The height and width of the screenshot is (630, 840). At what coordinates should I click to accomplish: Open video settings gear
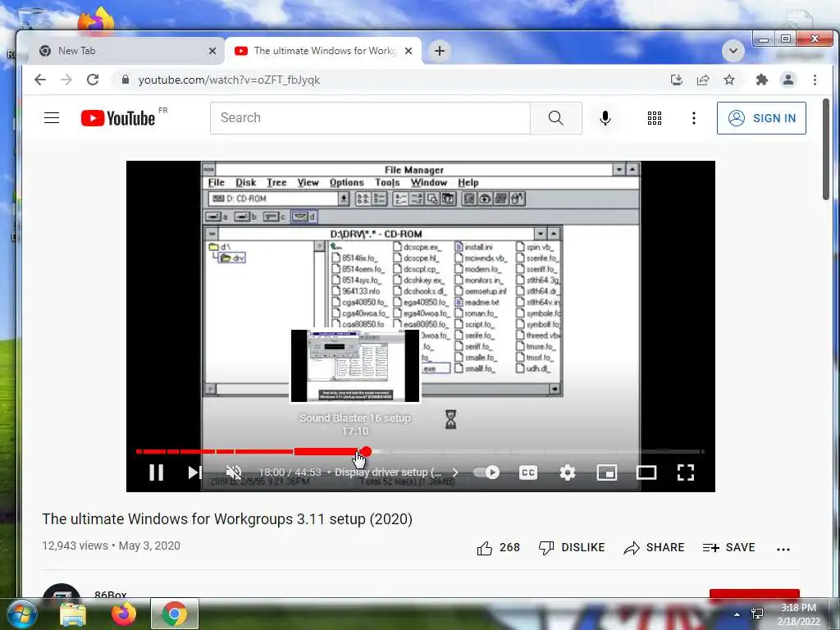tap(568, 472)
